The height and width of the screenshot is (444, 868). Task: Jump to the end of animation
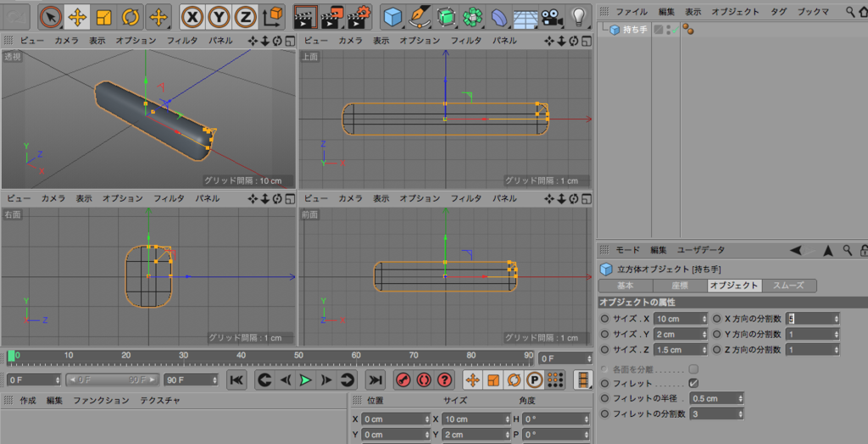tap(376, 380)
